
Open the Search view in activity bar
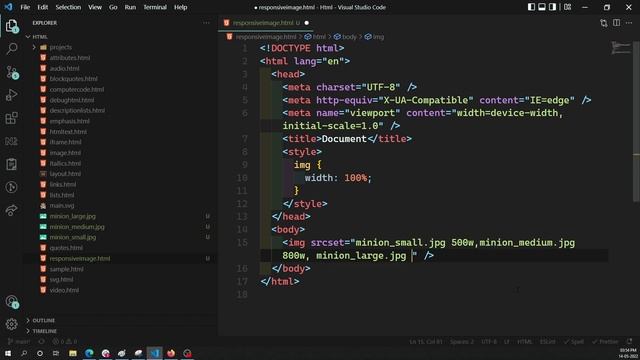click(x=11, y=49)
